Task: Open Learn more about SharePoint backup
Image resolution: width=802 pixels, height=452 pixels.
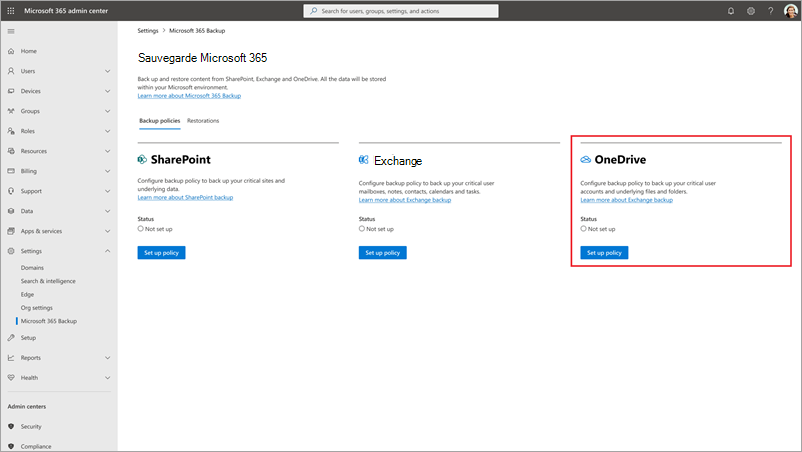Action: 185,197
